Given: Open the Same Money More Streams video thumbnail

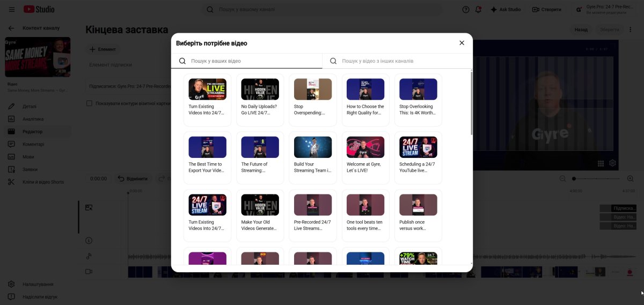Looking at the screenshot, I should pyautogui.click(x=38, y=57).
